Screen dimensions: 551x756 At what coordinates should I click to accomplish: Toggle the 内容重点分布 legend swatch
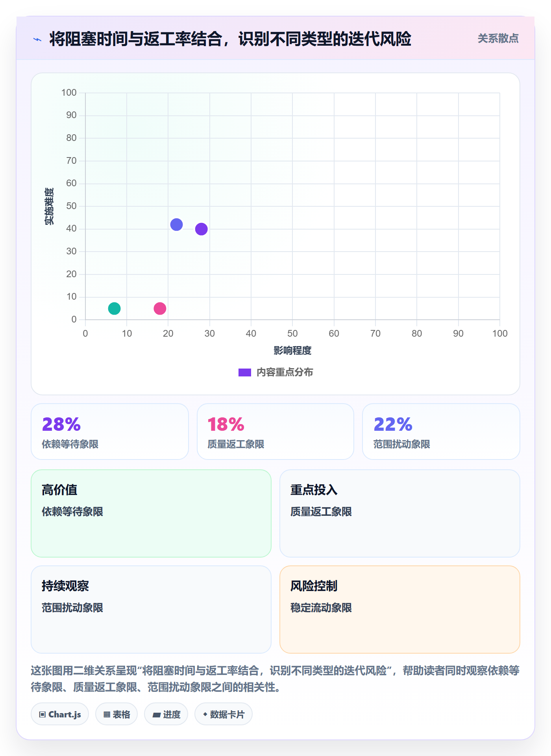245,372
